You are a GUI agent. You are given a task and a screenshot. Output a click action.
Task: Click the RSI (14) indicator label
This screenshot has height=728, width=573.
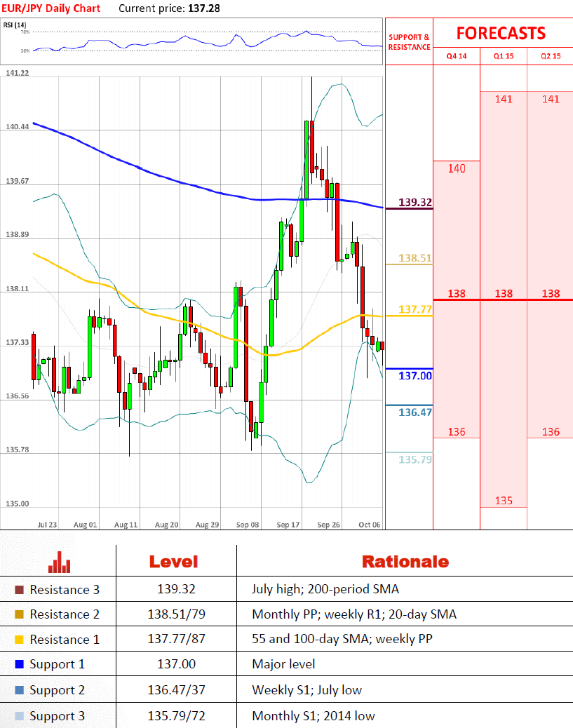[15, 25]
